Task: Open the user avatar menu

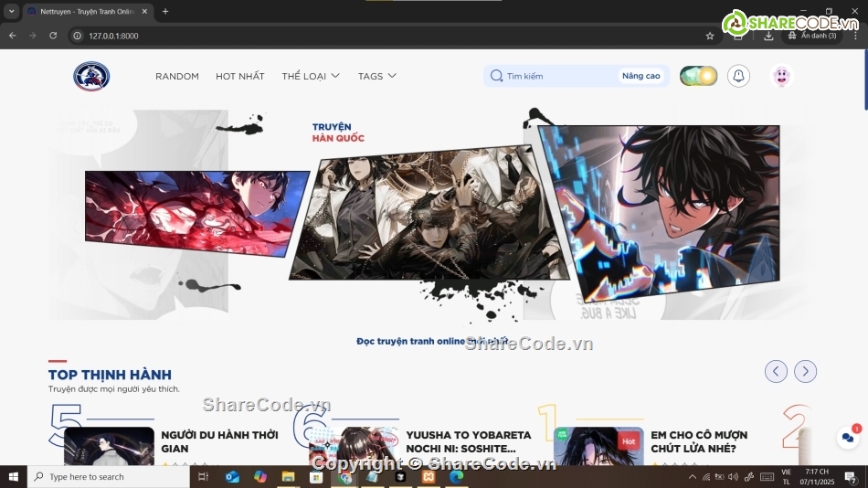Action: coord(781,76)
